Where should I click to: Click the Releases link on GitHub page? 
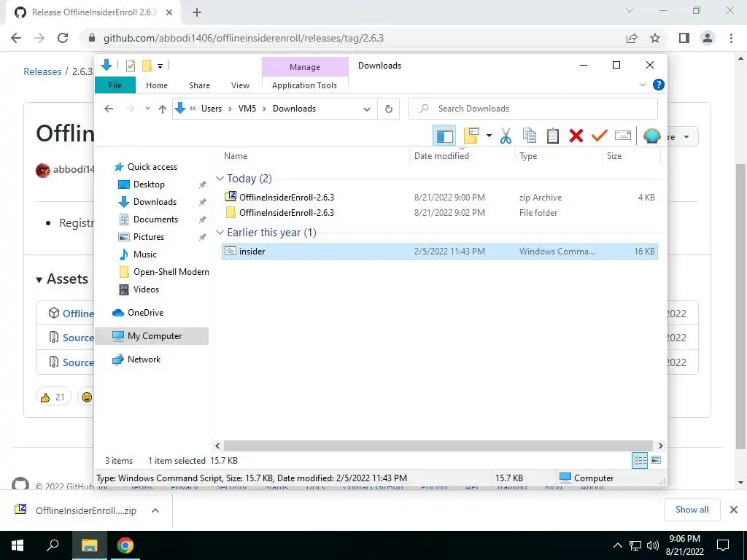(x=42, y=71)
